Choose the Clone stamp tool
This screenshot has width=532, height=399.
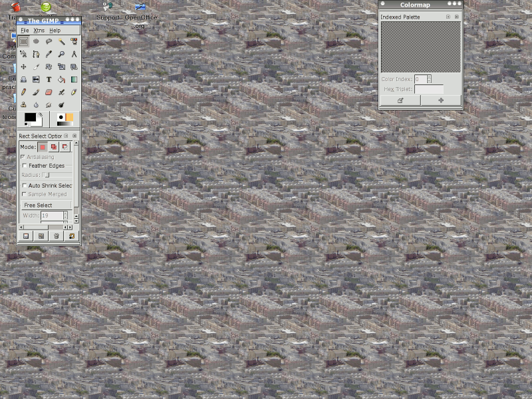tap(24, 104)
